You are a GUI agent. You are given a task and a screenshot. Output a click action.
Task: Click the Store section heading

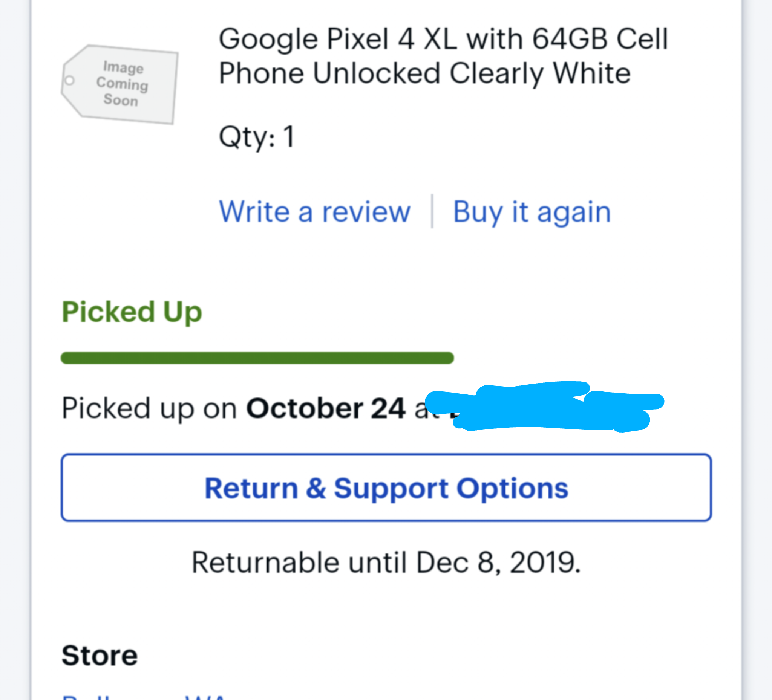point(100,656)
